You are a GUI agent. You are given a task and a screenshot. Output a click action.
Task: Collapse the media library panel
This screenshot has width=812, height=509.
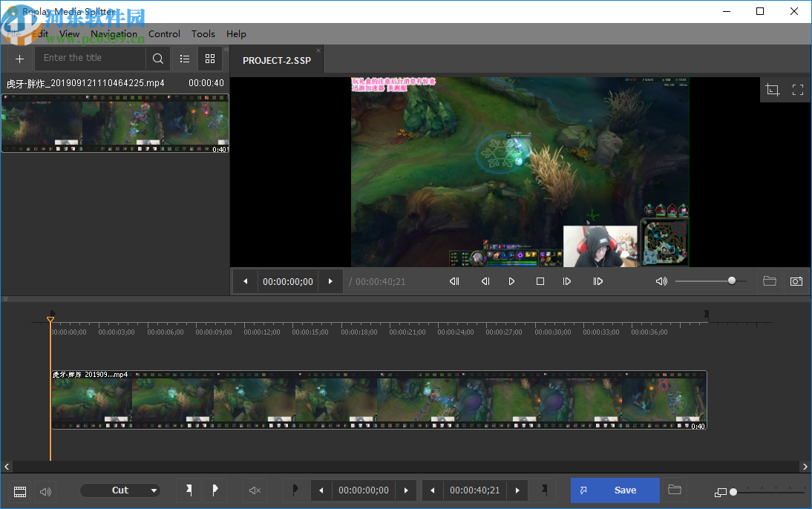tap(226, 50)
